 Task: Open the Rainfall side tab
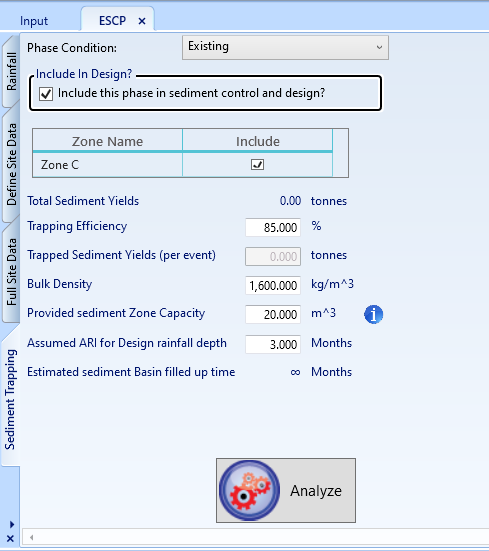pyautogui.click(x=11, y=71)
